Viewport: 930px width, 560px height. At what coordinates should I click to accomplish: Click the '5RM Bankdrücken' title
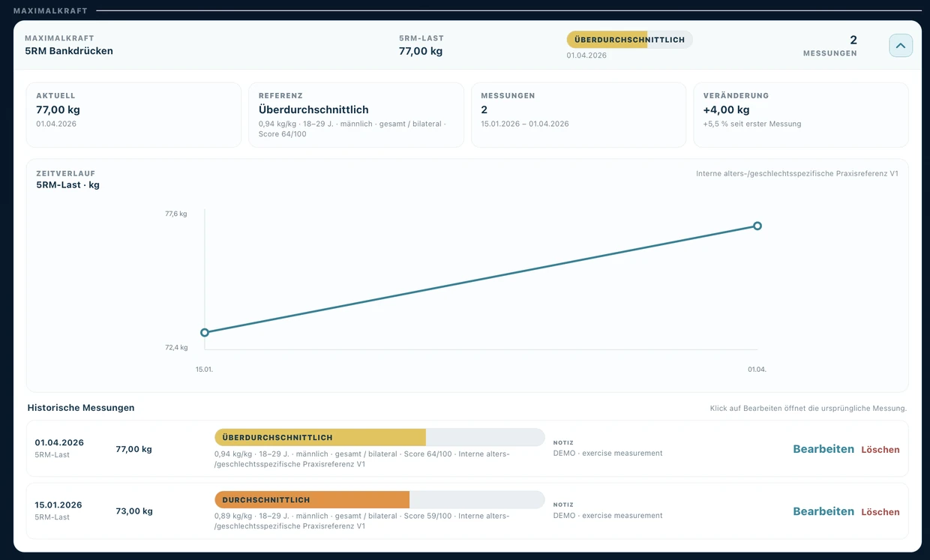(x=69, y=51)
